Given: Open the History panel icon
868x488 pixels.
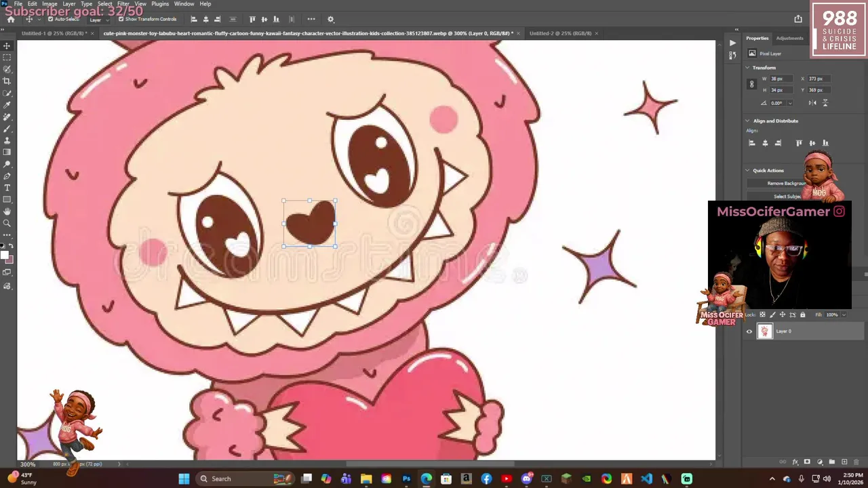Looking at the screenshot, I should click(x=732, y=56).
